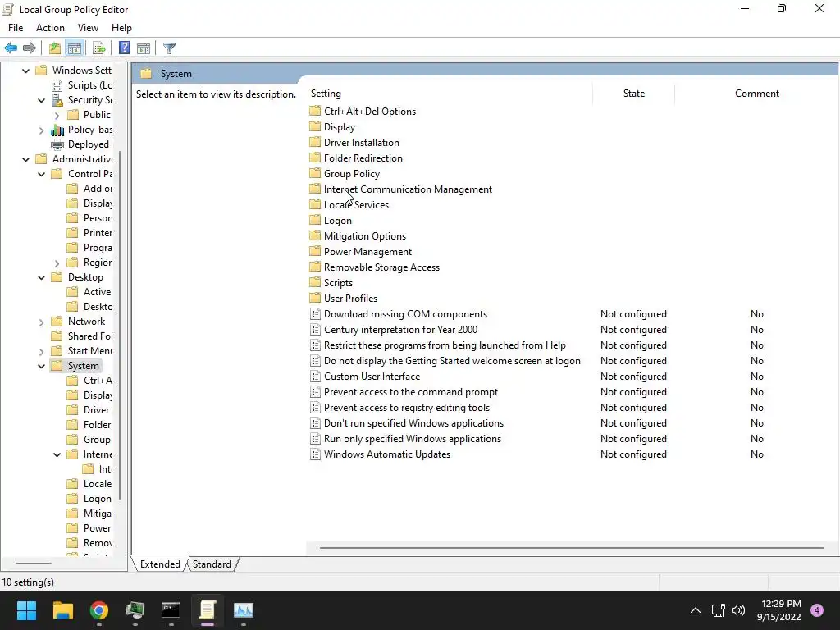Viewport: 840px width, 630px height.
Task: Expand the Network tree node
Action: [41, 322]
